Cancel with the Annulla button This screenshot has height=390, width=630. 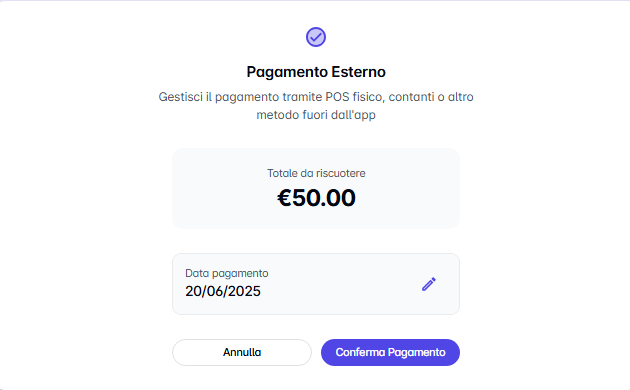tap(242, 352)
